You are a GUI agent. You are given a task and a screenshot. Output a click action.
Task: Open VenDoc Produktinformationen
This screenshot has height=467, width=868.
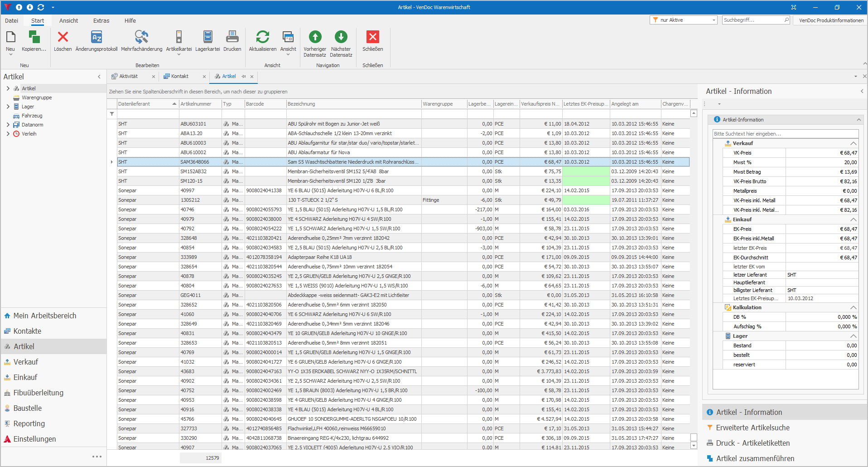pos(831,20)
